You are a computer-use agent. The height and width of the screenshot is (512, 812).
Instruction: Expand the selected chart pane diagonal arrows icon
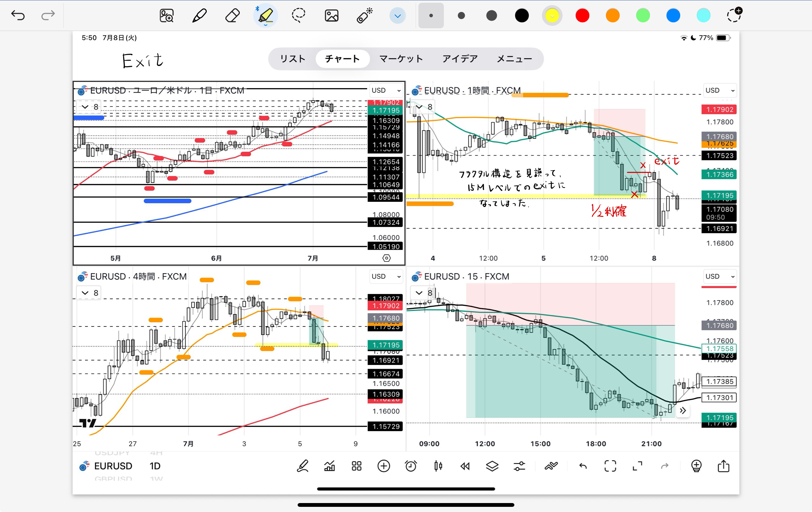click(637, 466)
